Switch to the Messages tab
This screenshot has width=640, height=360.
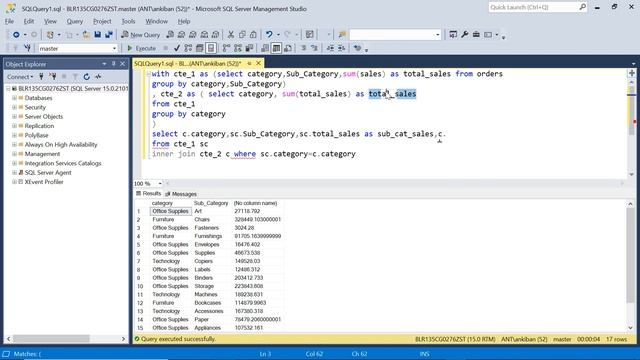click(x=181, y=194)
